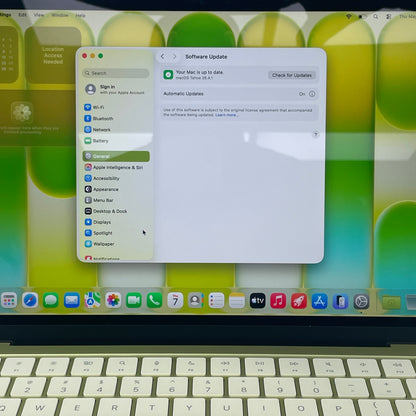416x416 pixels.
Task: Click 'Your Mac is up to date' text
Action: click(200, 72)
